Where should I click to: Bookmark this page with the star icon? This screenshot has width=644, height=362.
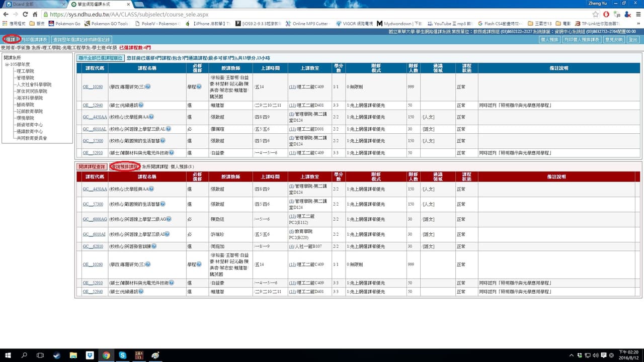point(596,15)
